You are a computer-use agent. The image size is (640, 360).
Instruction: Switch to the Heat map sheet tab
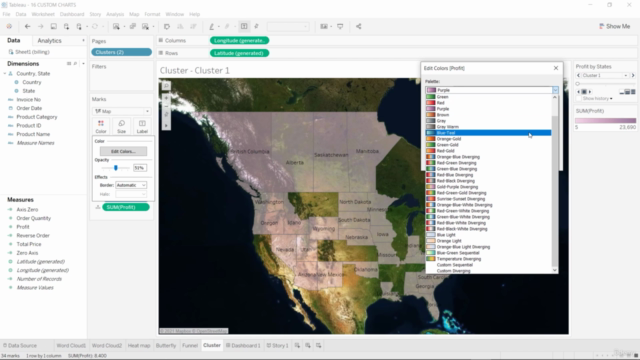pyautogui.click(x=139, y=345)
